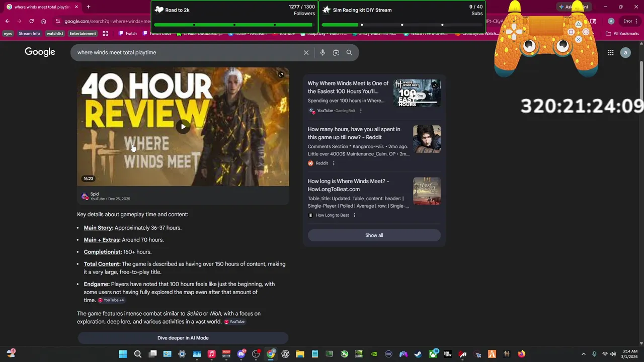The height and width of the screenshot is (362, 644).
Task: Open File Explorer from the taskbar
Action: click(300, 354)
